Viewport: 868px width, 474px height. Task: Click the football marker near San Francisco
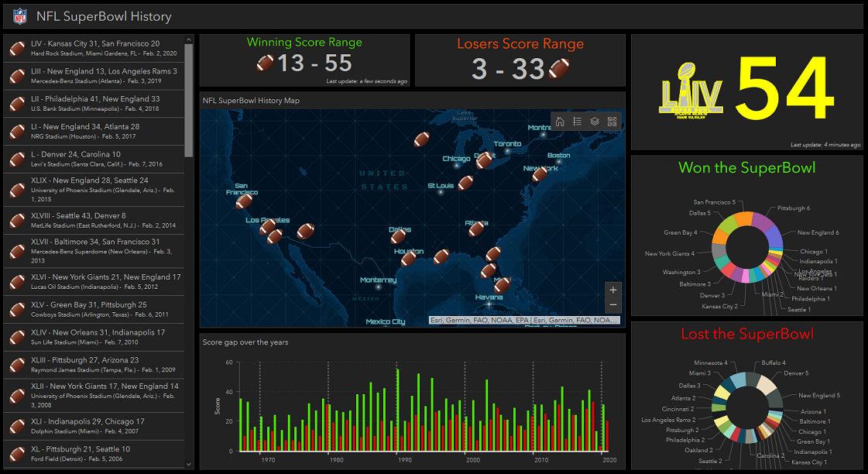244,202
